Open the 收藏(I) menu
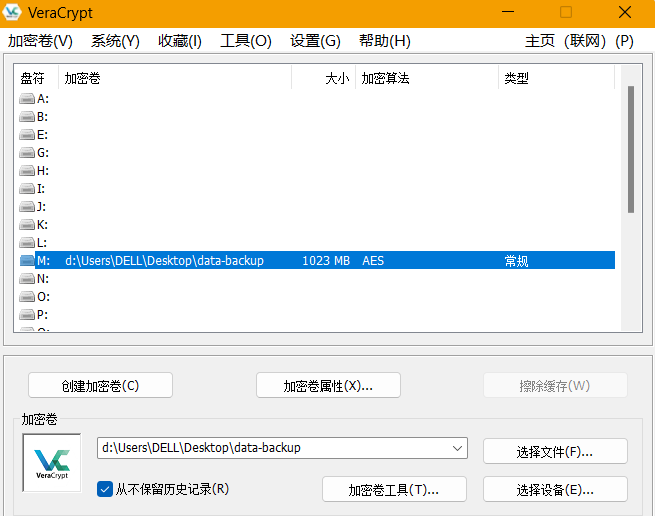This screenshot has height=516, width=655. tap(180, 41)
